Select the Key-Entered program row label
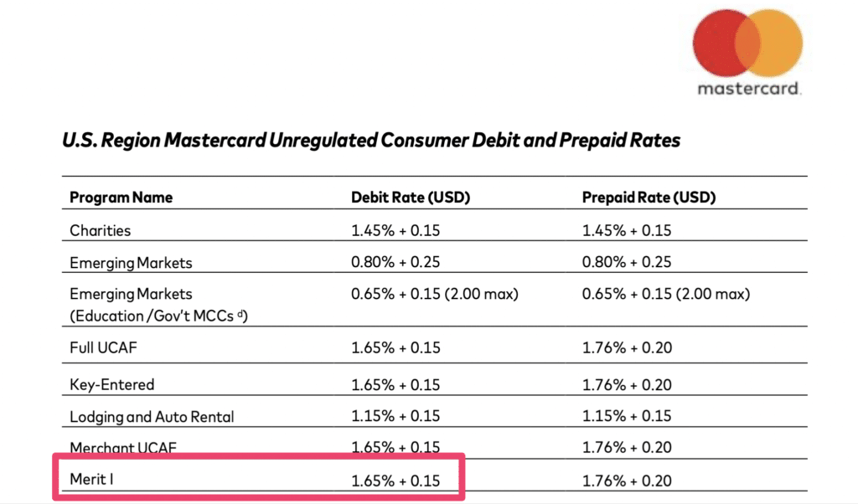Image resolution: width=858 pixels, height=504 pixels. [112, 385]
